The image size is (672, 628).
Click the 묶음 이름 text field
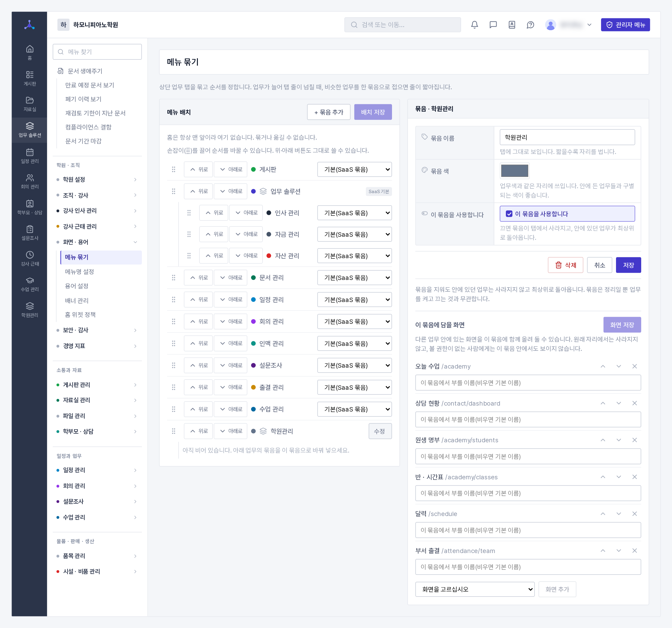[567, 137]
